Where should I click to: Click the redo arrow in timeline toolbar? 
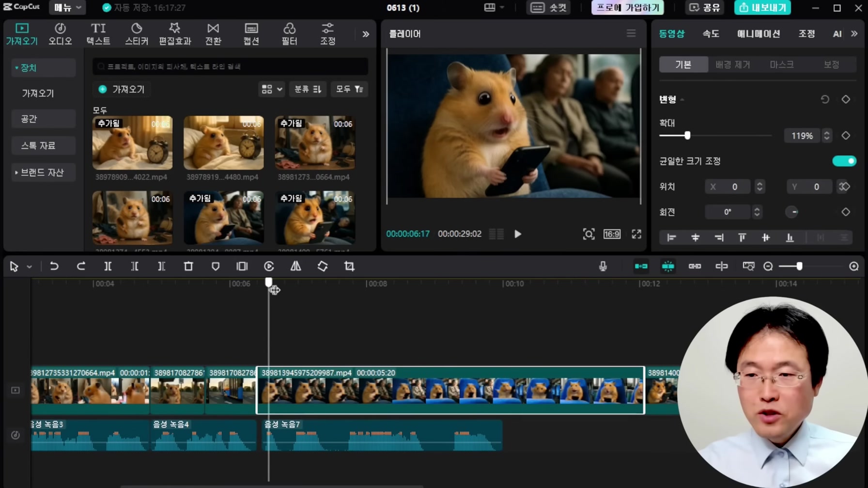(81, 266)
